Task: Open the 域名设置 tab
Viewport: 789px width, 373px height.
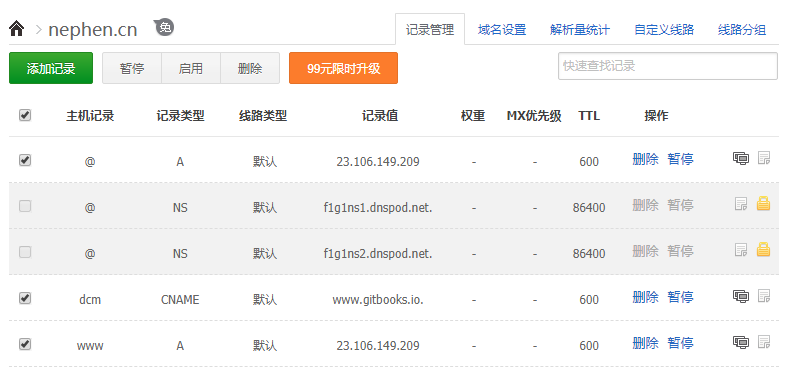Action: click(x=502, y=30)
